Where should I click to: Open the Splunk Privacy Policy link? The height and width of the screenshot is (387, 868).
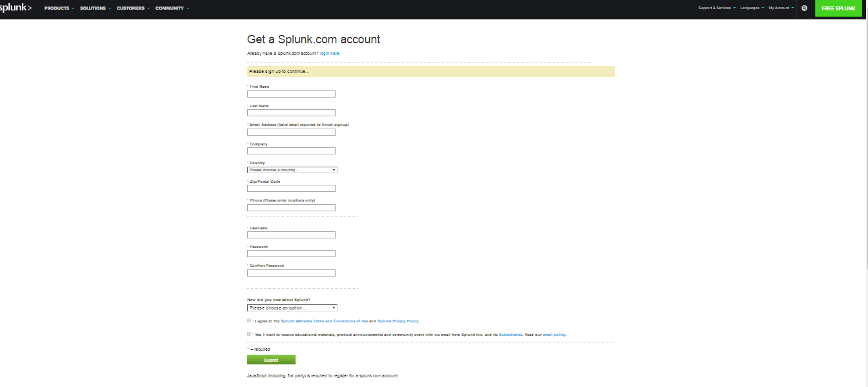(398, 321)
